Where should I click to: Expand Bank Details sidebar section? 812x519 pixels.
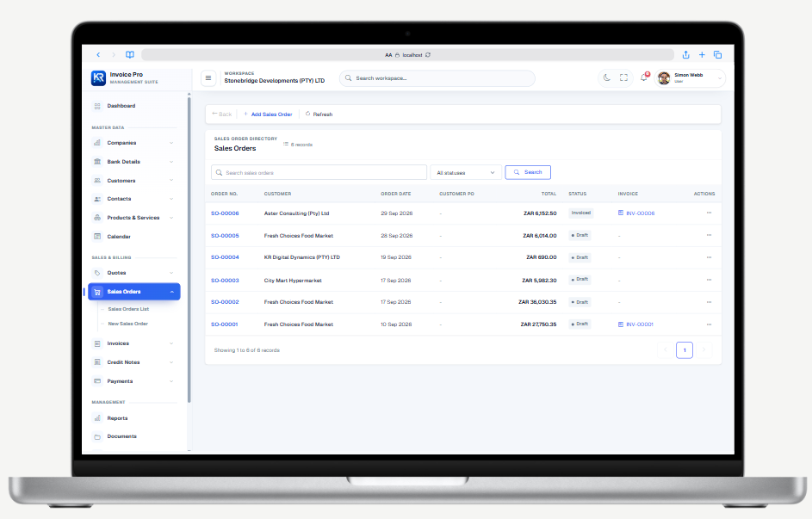(134, 162)
